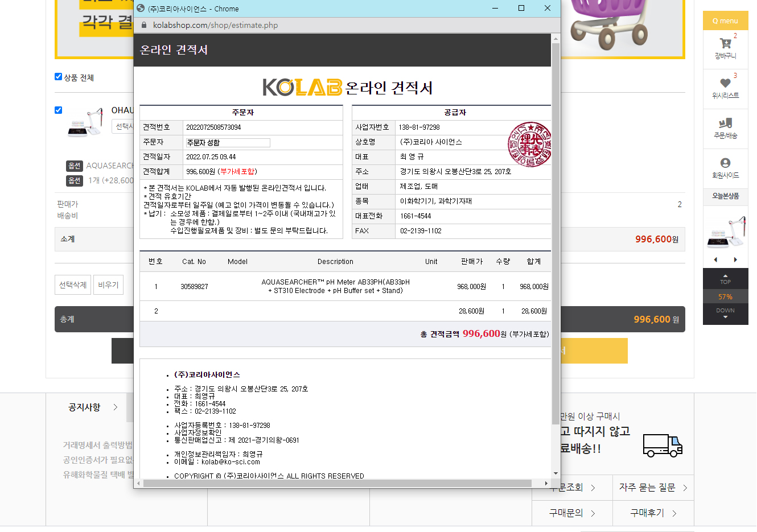
Task: Select catalog number 30589827
Action: point(194,287)
